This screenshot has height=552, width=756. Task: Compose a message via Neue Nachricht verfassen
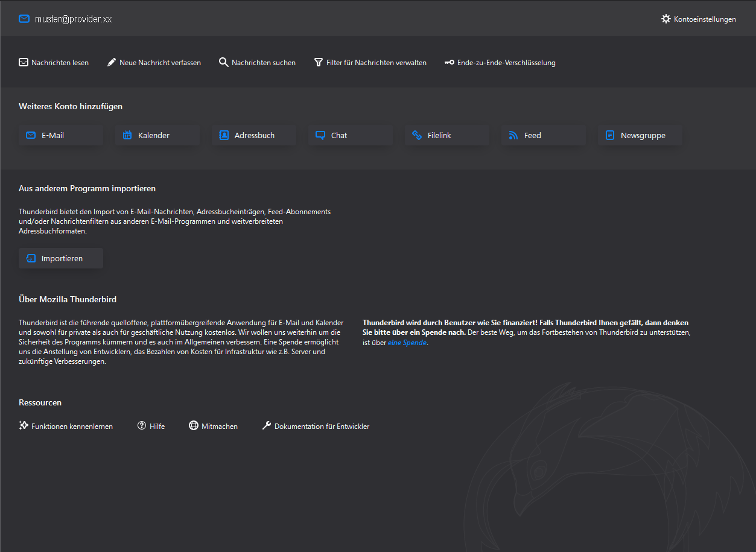click(x=154, y=62)
